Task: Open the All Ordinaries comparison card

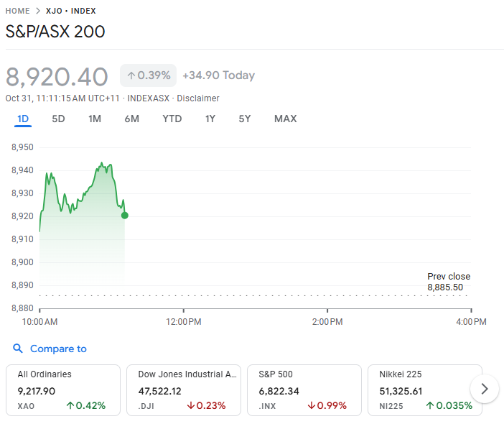Action: point(63,390)
